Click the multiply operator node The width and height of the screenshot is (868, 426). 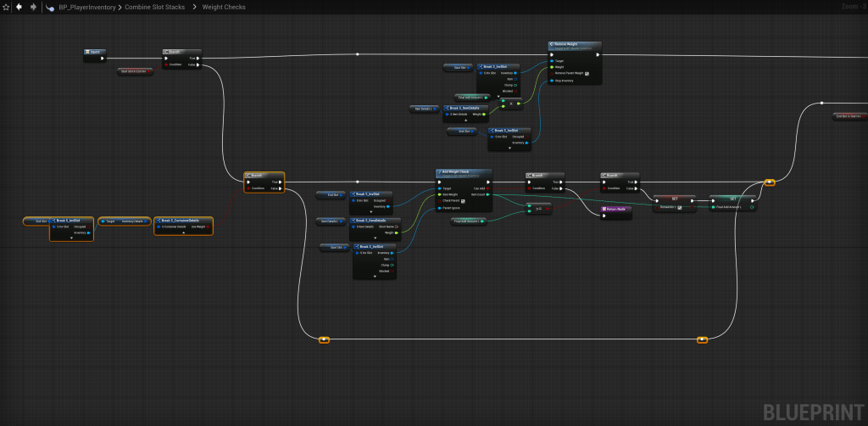[512, 104]
